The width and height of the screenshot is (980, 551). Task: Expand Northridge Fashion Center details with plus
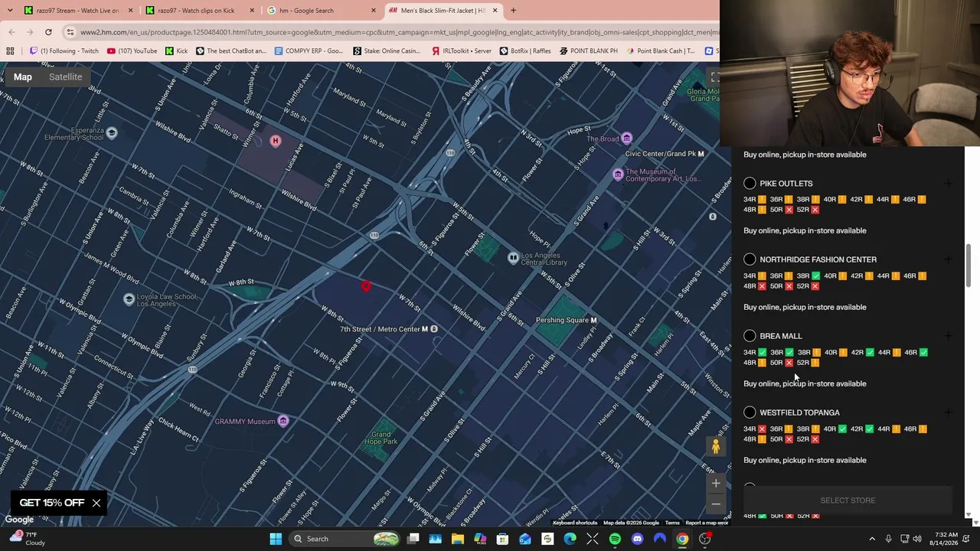coord(948,259)
